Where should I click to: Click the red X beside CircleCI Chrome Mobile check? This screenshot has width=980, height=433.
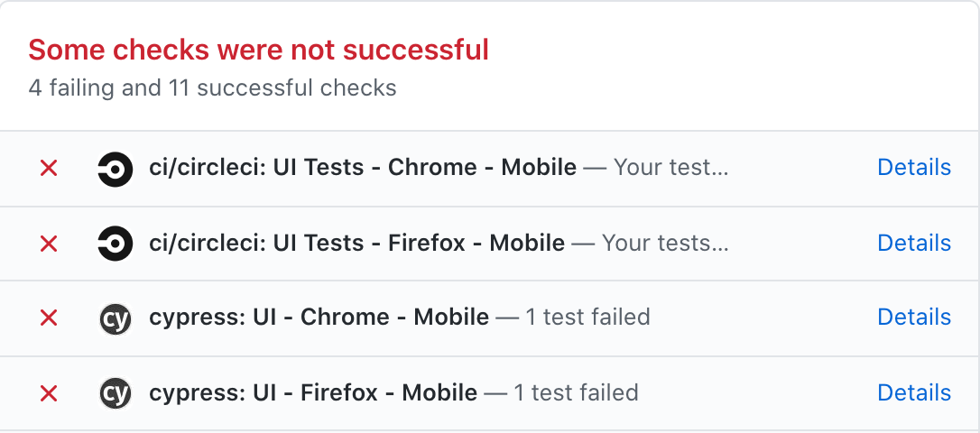coord(49,168)
